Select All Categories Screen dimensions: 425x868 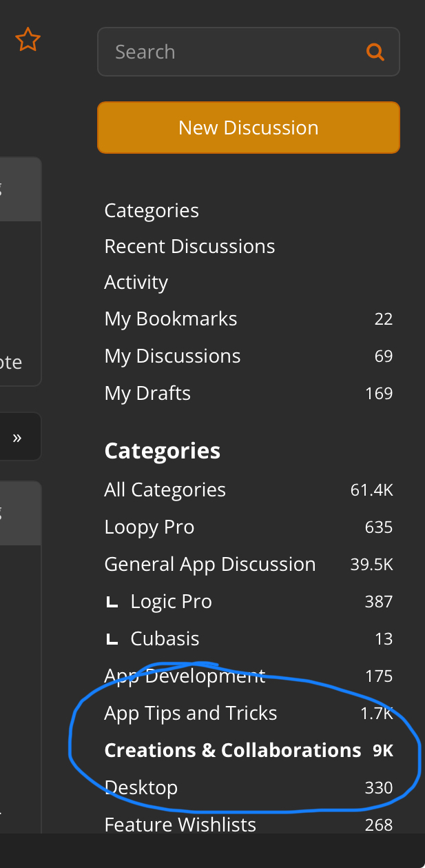[x=165, y=489]
